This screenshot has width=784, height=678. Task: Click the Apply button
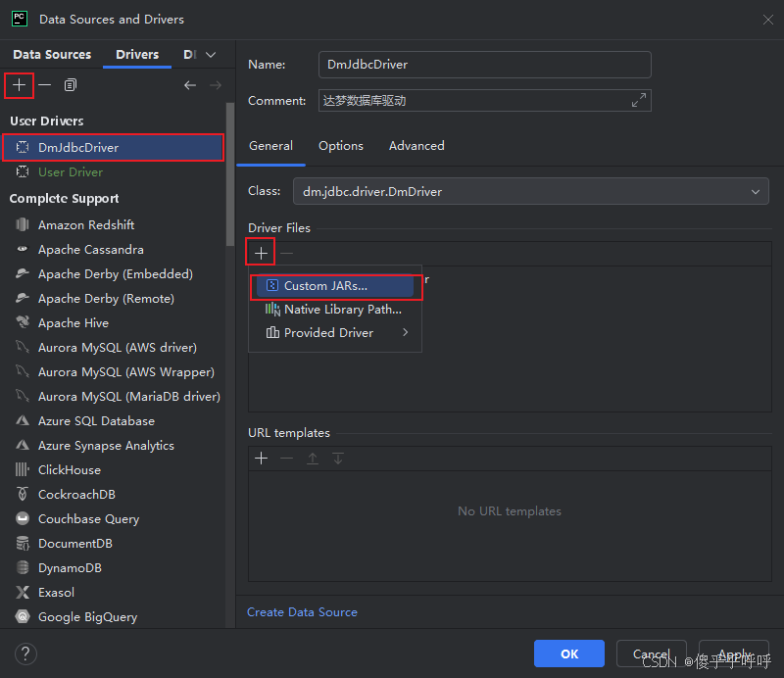[x=733, y=654]
